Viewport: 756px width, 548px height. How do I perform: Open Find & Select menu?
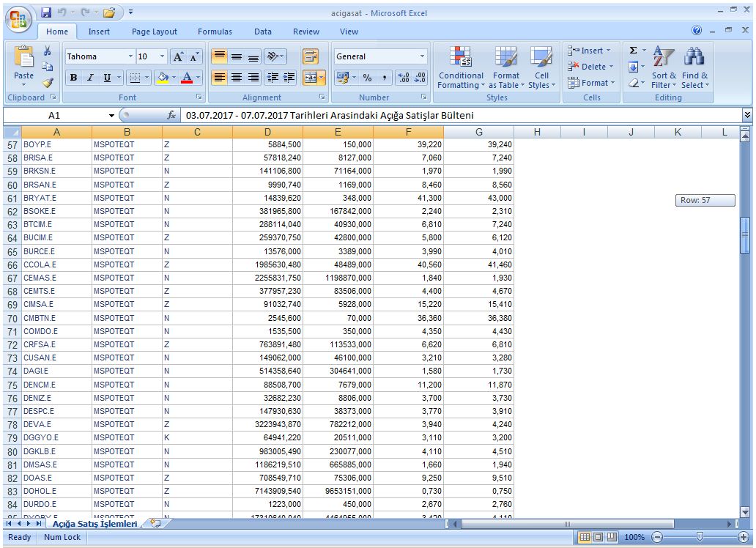click(x=694, y=67)
